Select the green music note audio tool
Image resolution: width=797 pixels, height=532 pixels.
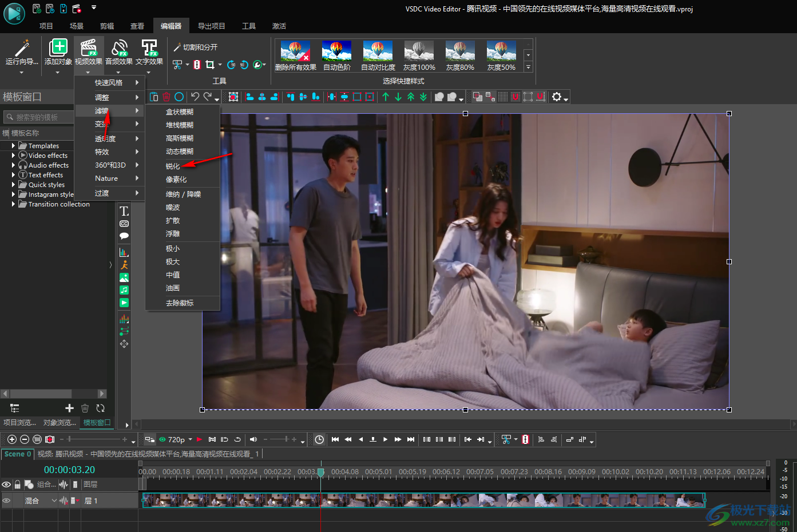pyautogui.click(x=124, y=290)
